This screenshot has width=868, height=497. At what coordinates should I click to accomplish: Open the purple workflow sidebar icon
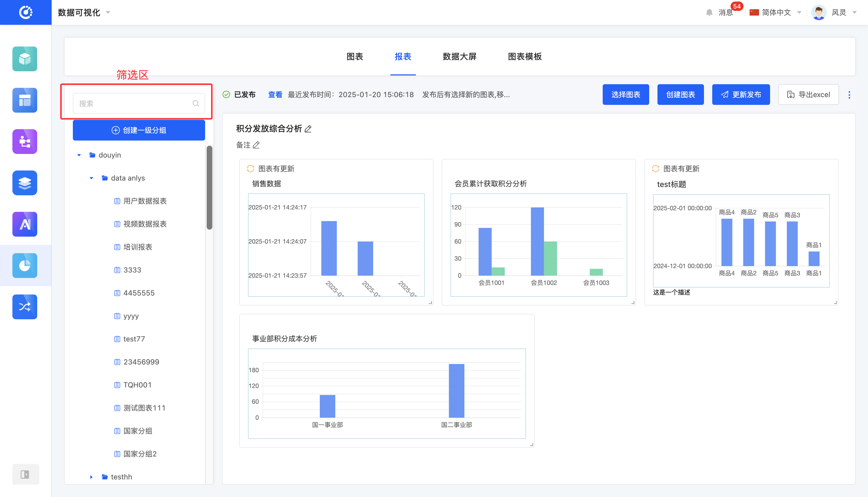tap(25, 141)
